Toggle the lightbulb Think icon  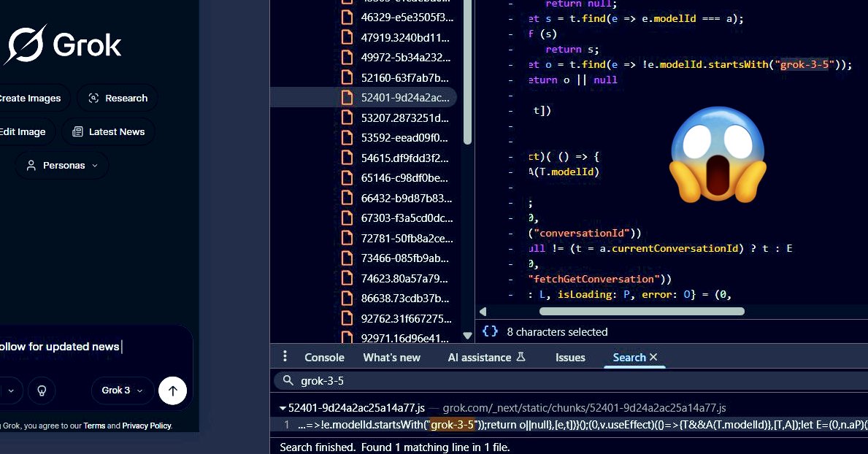click(42, 390)
